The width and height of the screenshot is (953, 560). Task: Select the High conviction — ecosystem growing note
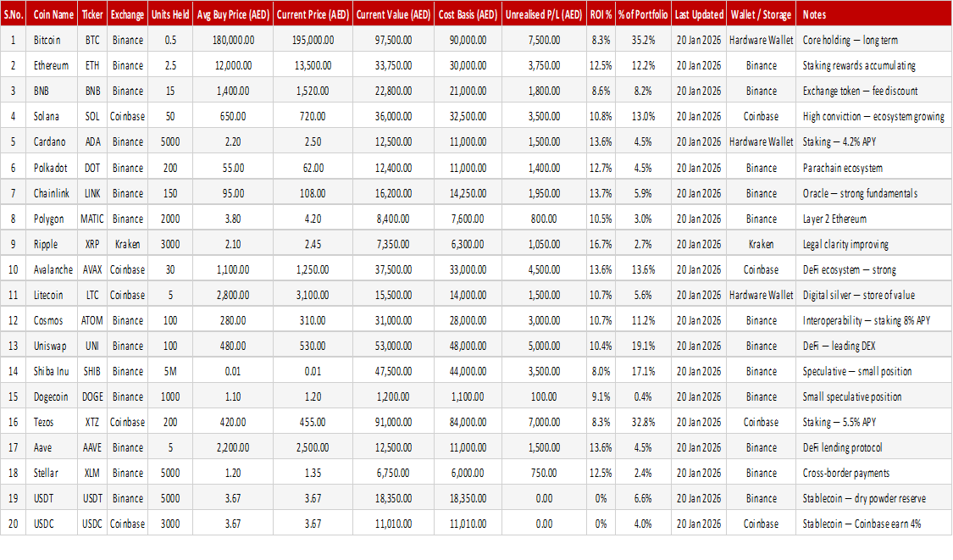[873, 116]
